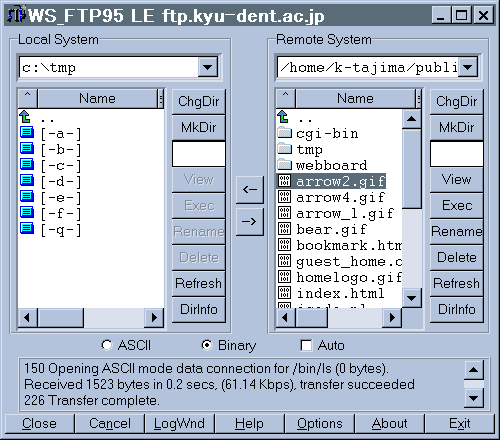Image resolution: width=500 pixels, height=440 pixels.
Task: Click the arrow_l.gif file icon
Action: [x=284, y=213]
